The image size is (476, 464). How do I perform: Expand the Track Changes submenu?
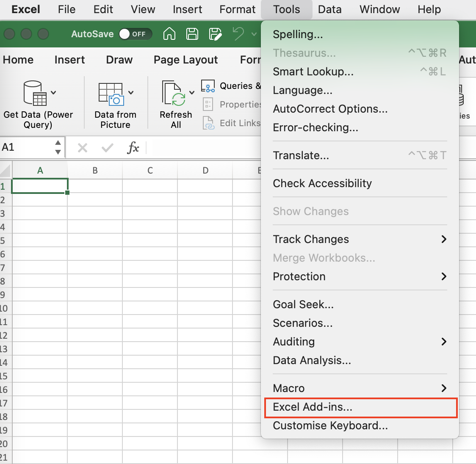click(360, 239)
